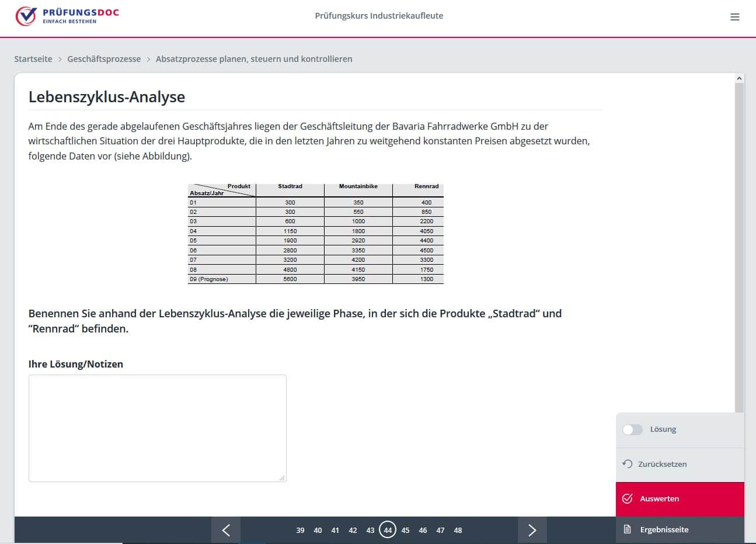Select current question 44 circle

pyautogui.click(x=388, y=530)
